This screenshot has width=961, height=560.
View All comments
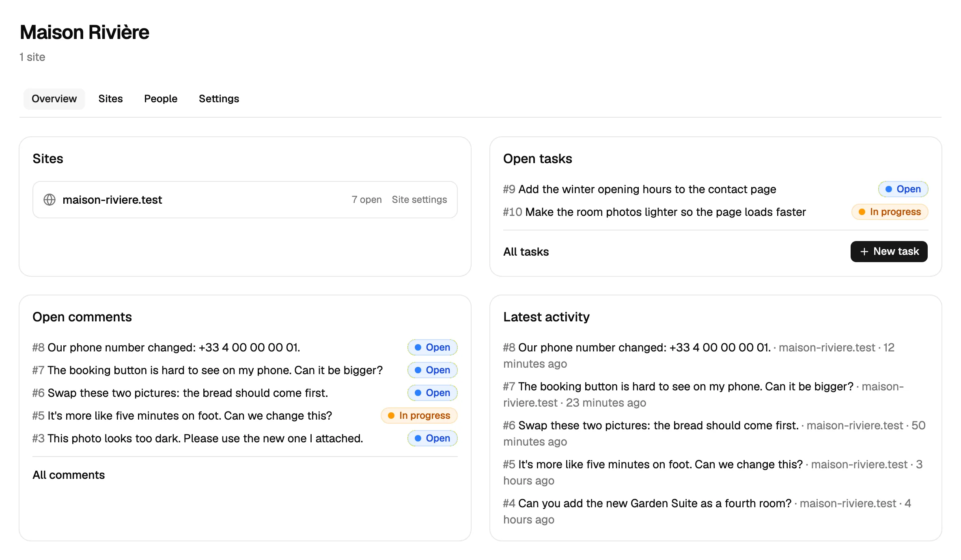click(x=69, y=475)
